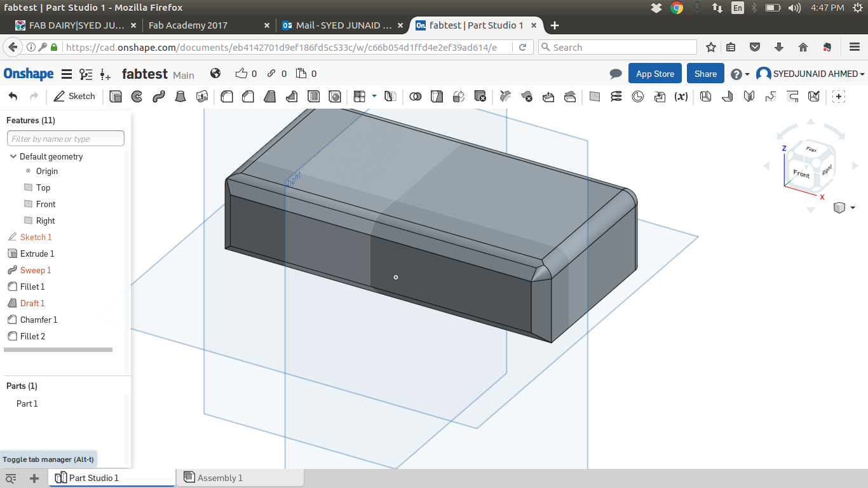The height and width of the screenshot is (488, 868).
Task: Snap view to the Top face of the view cube
Action: [x=811, y=149]
